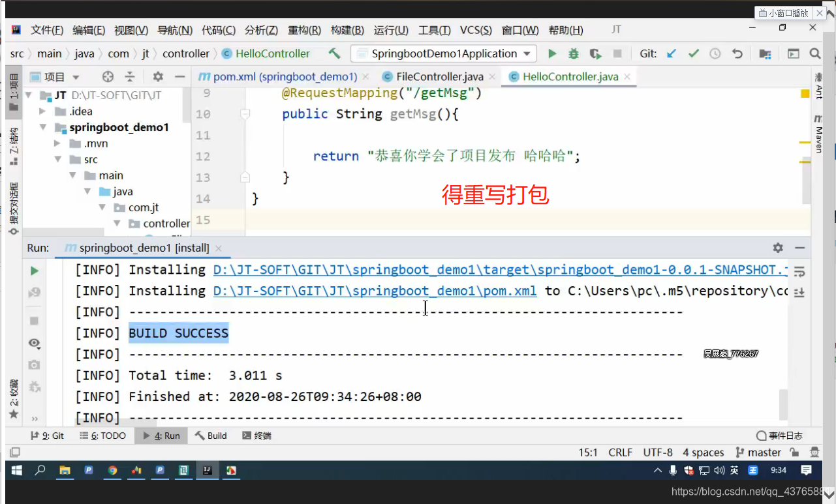Open the Git tool window tab

click(48, 436)
